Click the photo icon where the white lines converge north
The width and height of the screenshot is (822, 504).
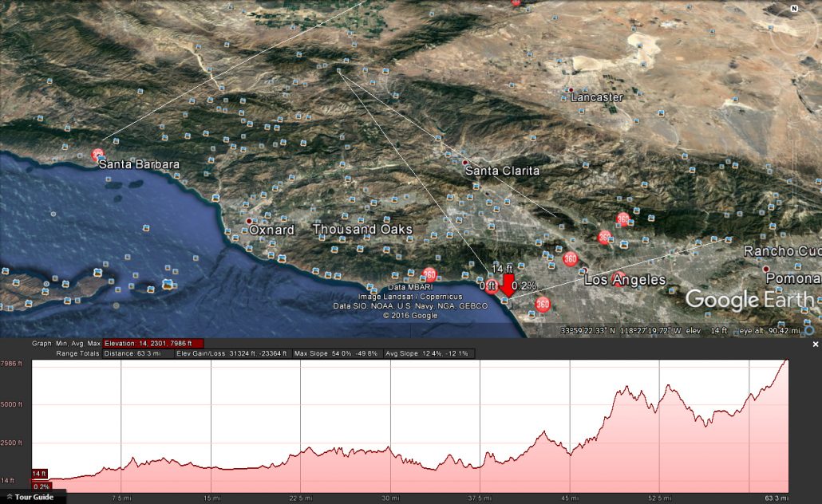pyautogui.click(x=338, y=70)
